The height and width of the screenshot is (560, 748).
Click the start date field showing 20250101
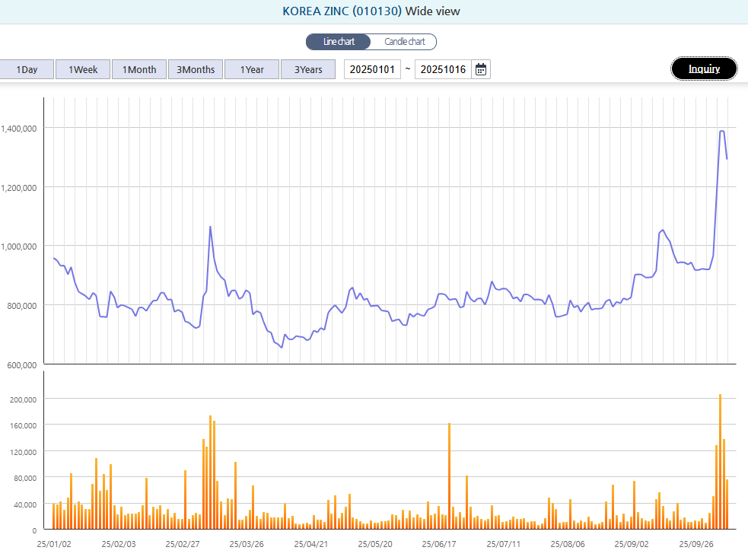tap(372, 68)
